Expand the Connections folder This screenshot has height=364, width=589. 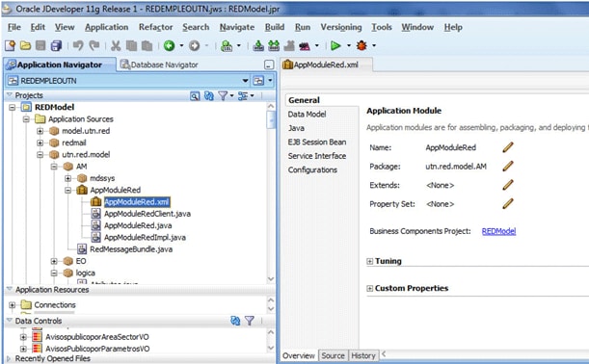tap(12, 305)
